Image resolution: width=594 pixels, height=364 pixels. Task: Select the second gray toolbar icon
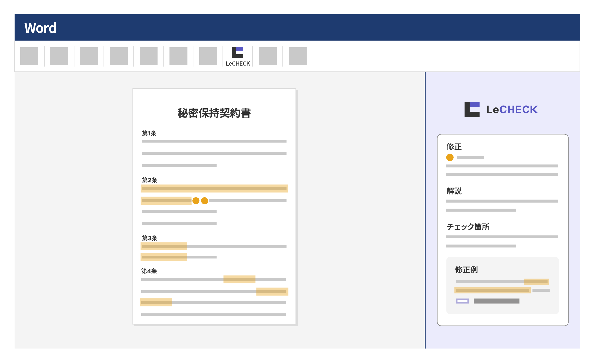59,56
